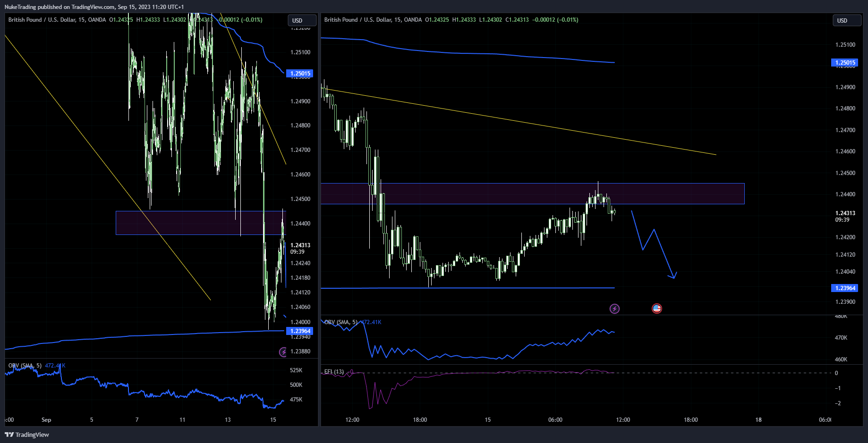Image resolution: width=868 pixels, height=443 pixels.
Task: Click the current price 1.24313 on the right price scale
Action: coord(845,213)
